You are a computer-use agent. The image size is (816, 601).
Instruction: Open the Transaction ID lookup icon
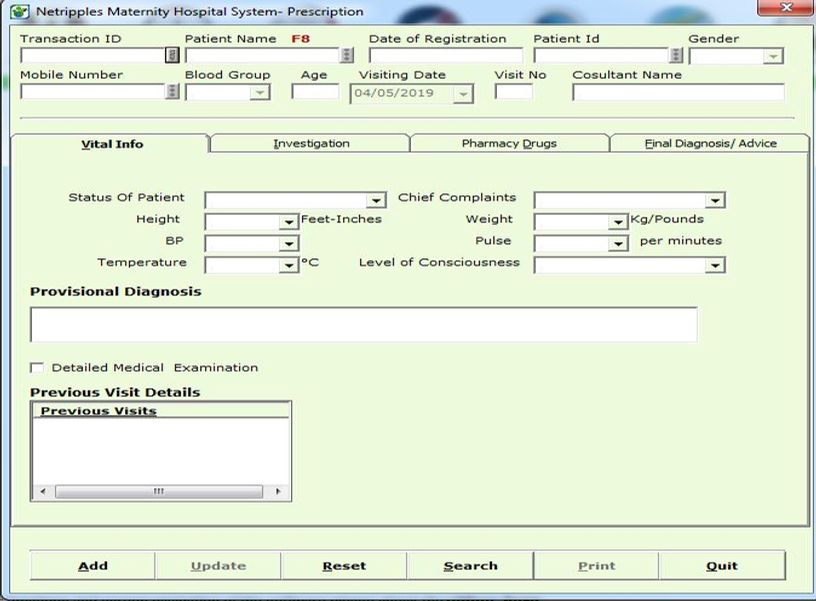(172, 55)
